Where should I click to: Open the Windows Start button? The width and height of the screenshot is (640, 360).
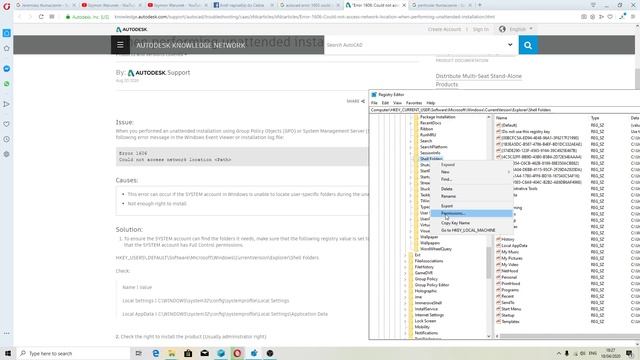[x=8, y=353]
